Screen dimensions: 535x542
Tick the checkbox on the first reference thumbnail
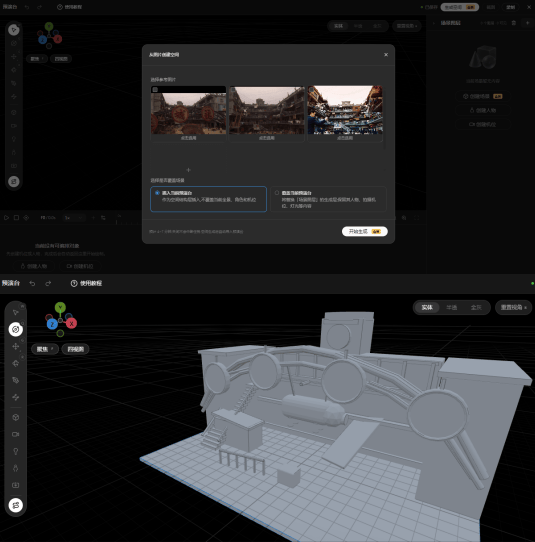click(155, 90)
